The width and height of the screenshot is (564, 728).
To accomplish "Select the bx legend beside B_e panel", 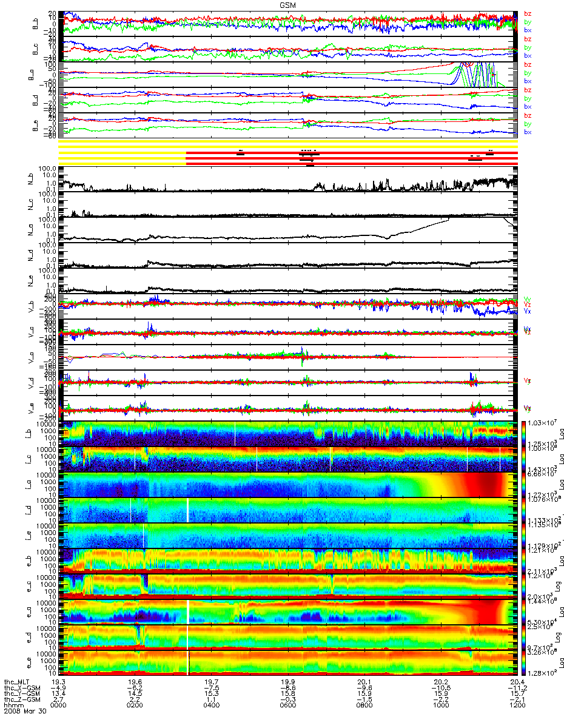I will pos(528,132).
